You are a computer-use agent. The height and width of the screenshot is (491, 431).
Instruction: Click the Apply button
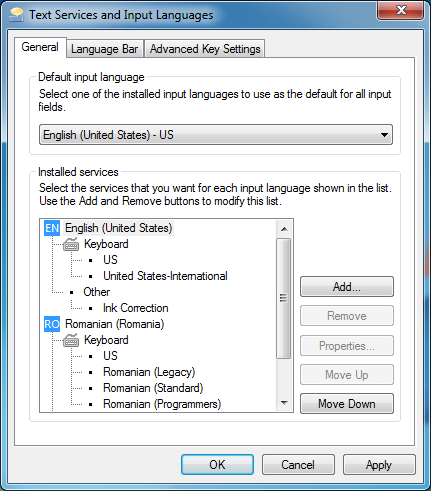pyautogui.click(x=379, y=465)
